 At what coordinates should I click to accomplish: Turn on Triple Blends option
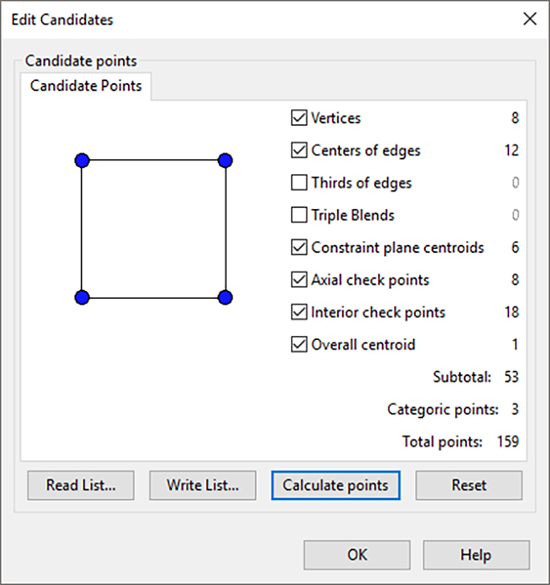coord(299,215)
